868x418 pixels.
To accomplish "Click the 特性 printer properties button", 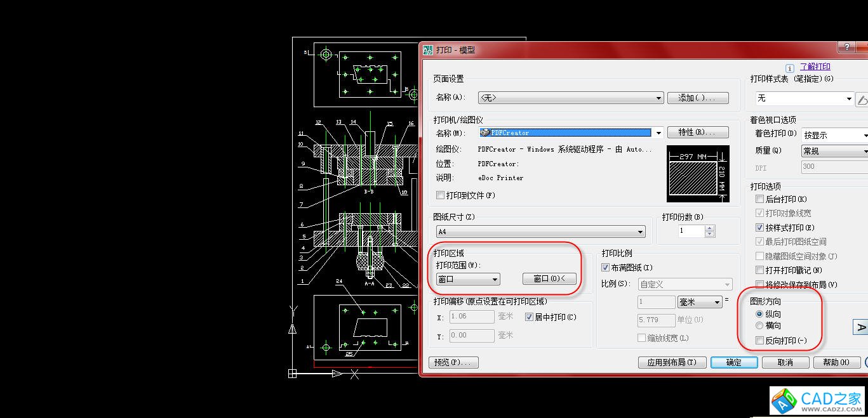I will [697, 133].
